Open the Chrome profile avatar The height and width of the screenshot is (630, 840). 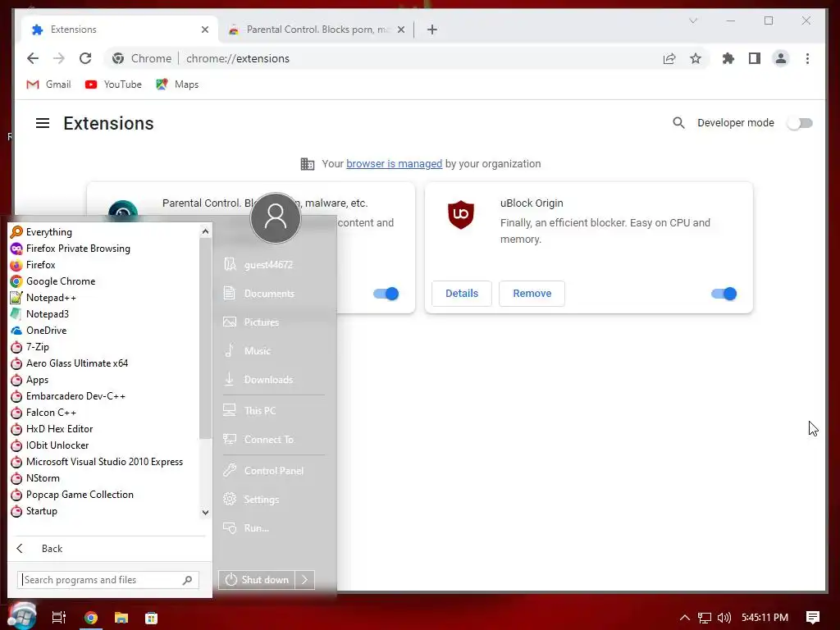pos(781,58)
